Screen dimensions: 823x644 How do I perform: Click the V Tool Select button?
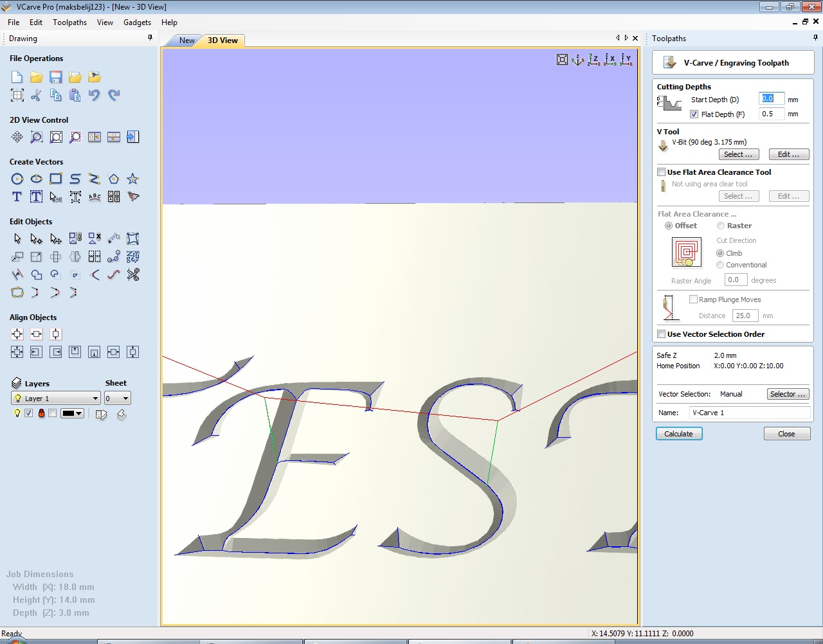pos(738,154)
